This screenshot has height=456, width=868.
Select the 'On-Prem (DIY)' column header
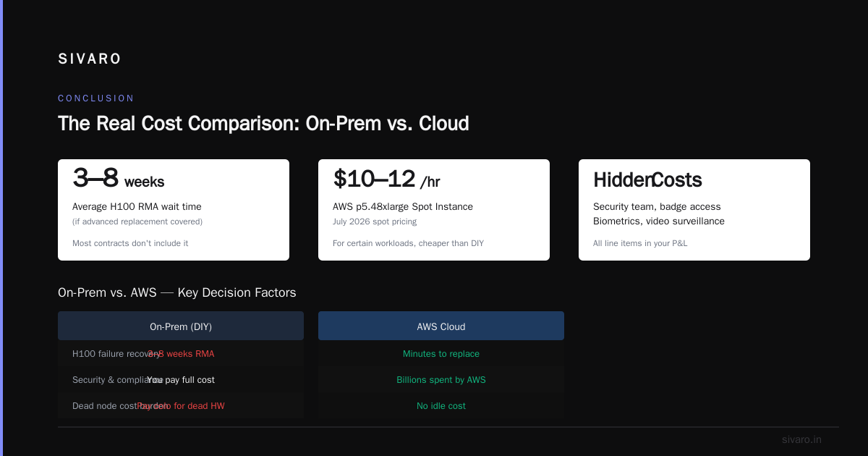[181, 326]
